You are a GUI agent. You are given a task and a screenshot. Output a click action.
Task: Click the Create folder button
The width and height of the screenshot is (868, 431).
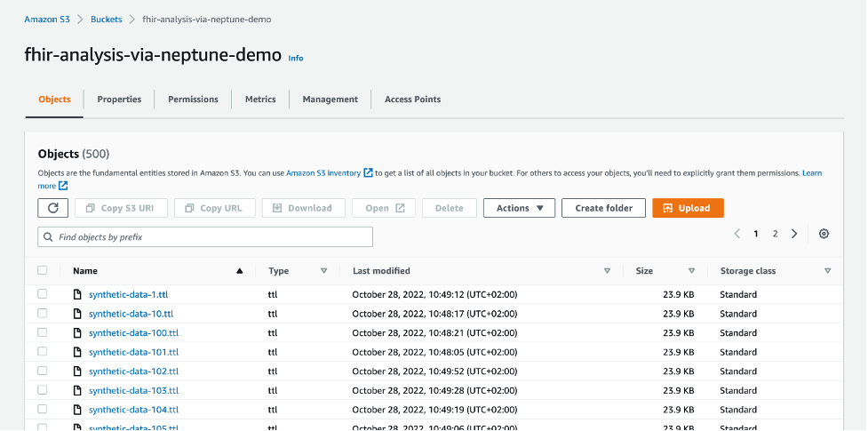[603, 208]
